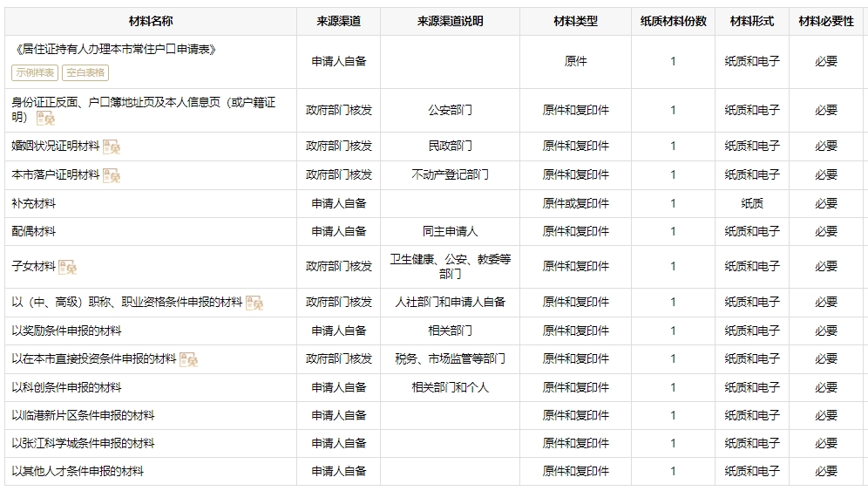Select the 身份证正反面、户口簿地址页 material name
The image size is (868, 491).
pyautogui.click(x=144, y=109)
